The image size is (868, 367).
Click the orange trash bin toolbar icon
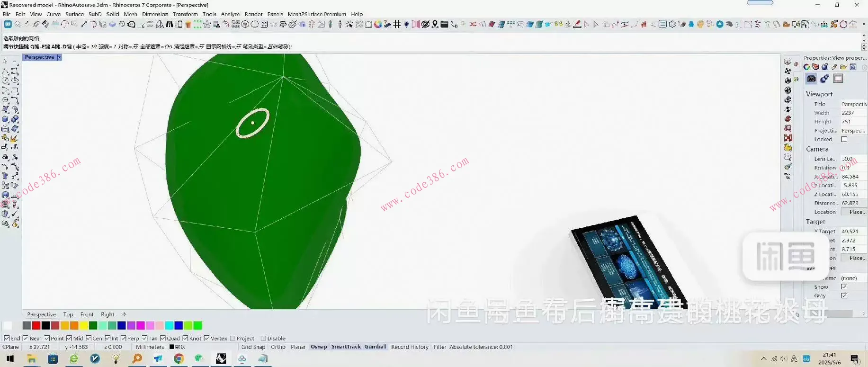[188, 24]
